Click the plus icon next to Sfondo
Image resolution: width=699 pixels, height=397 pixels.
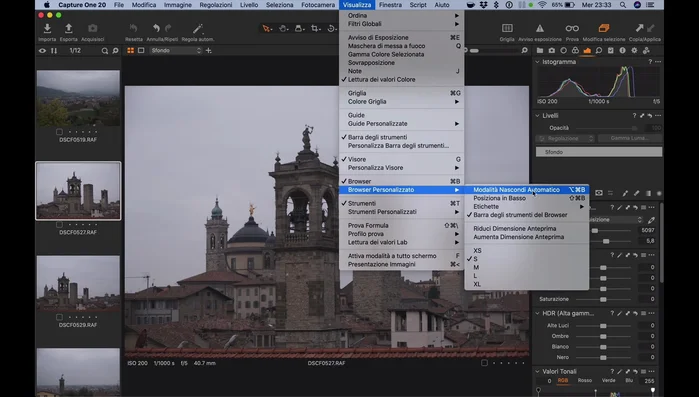click(209, 51)
